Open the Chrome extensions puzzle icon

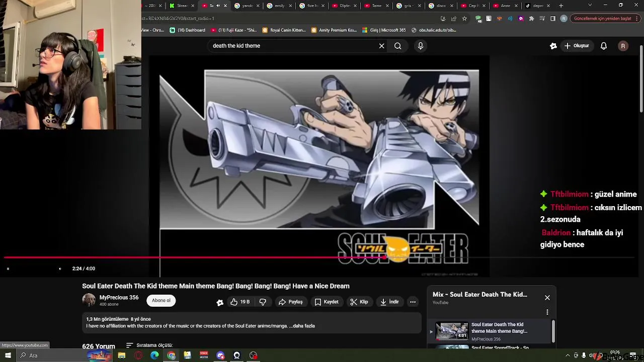click(x=531, y=19)
